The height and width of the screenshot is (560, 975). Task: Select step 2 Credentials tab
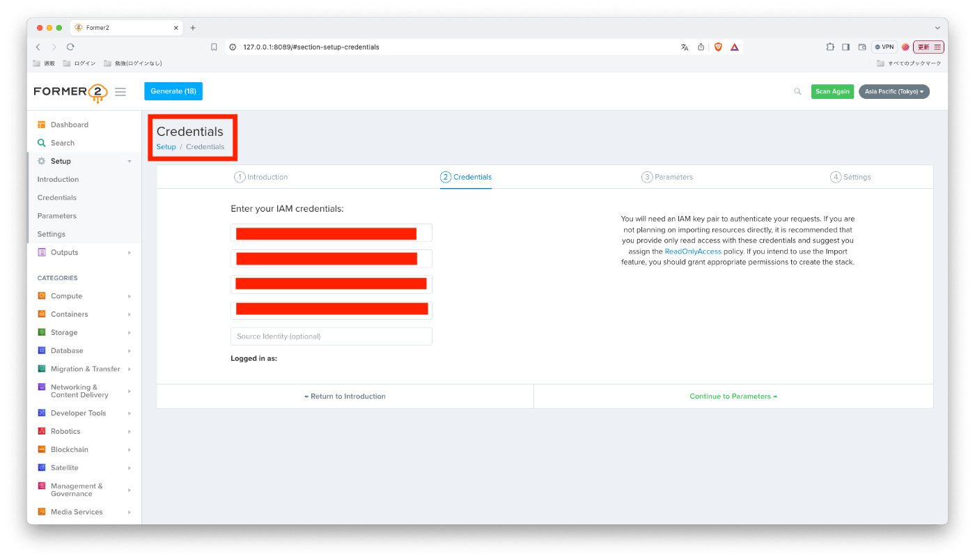pos(466,177)
